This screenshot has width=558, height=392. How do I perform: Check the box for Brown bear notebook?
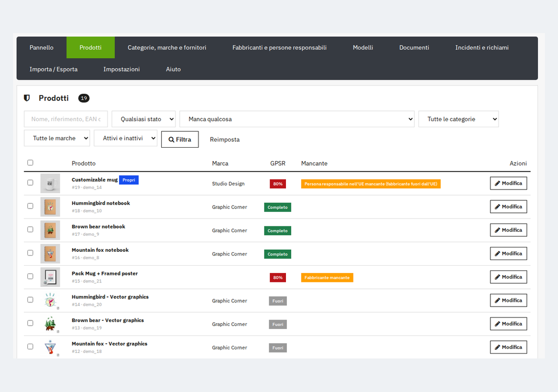30,229
